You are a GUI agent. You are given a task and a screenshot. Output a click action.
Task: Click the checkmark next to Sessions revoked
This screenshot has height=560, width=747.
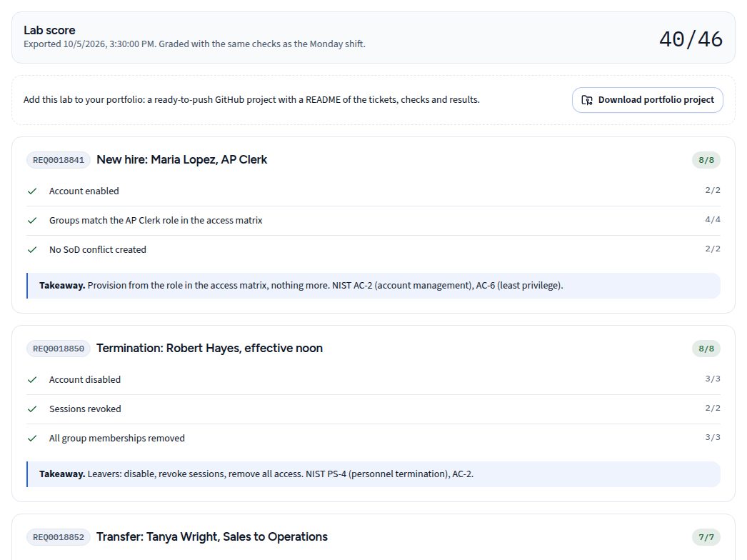tap(32, 409)
